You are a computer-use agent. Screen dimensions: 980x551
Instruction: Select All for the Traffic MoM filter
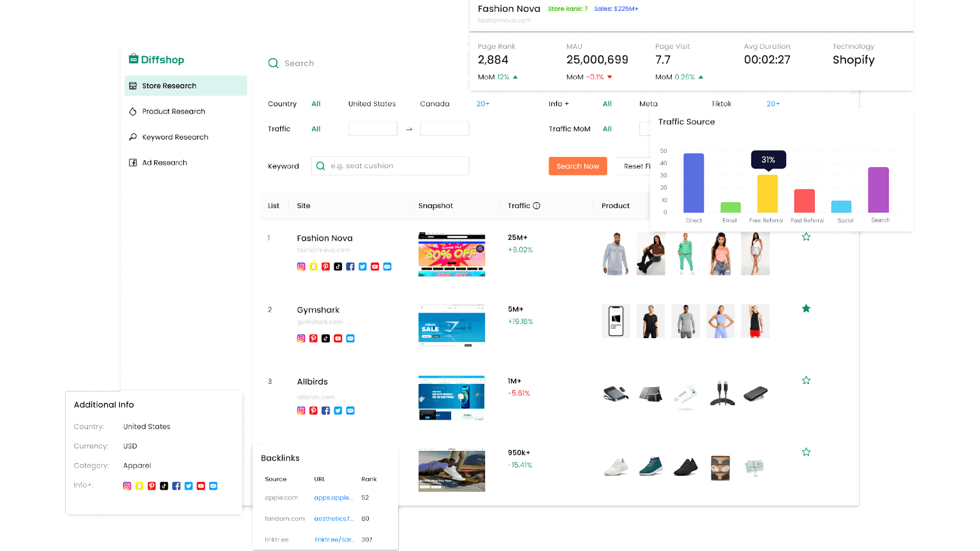click(x=607, y=129)
